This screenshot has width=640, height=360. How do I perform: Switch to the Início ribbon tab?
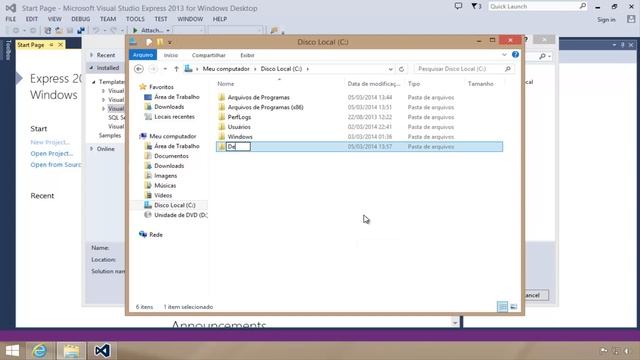(171, 55)
